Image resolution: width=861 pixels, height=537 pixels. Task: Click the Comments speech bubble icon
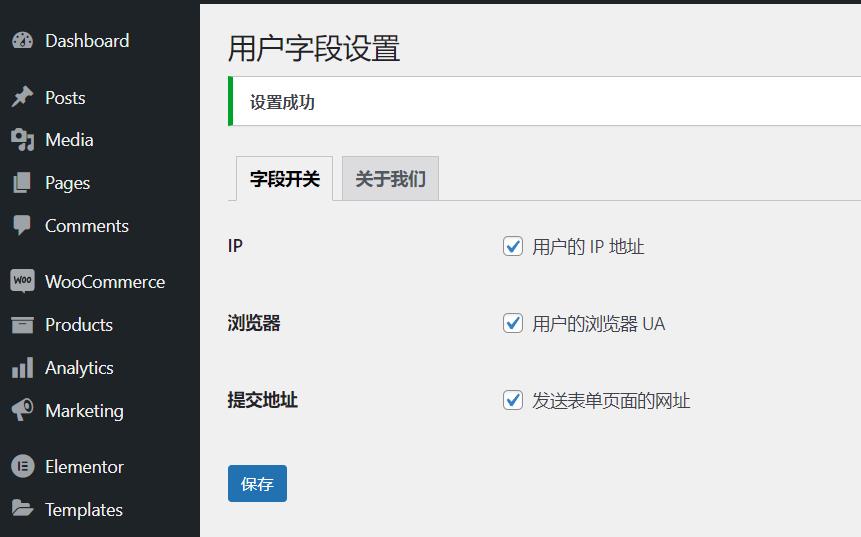pos(22,226)
